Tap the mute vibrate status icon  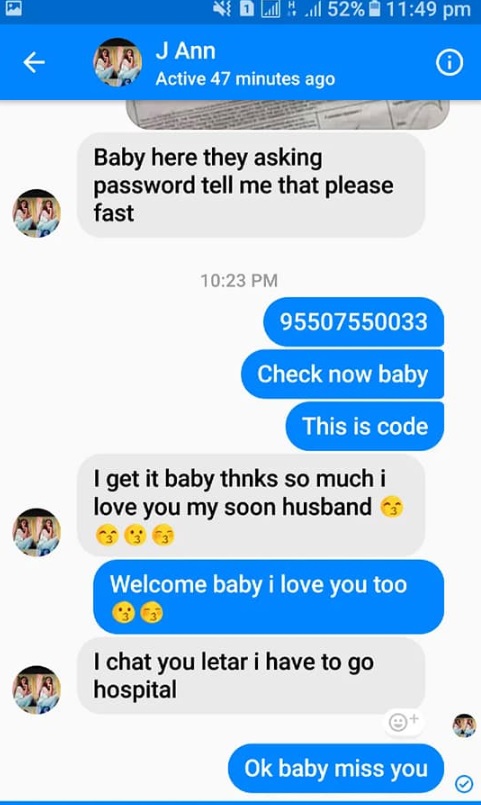coord(222,9)
